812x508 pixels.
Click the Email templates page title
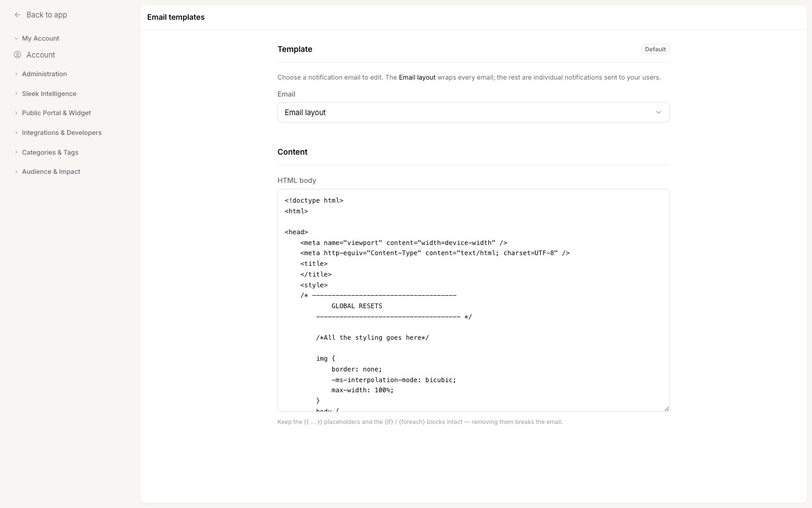click(x=176, y=17)
